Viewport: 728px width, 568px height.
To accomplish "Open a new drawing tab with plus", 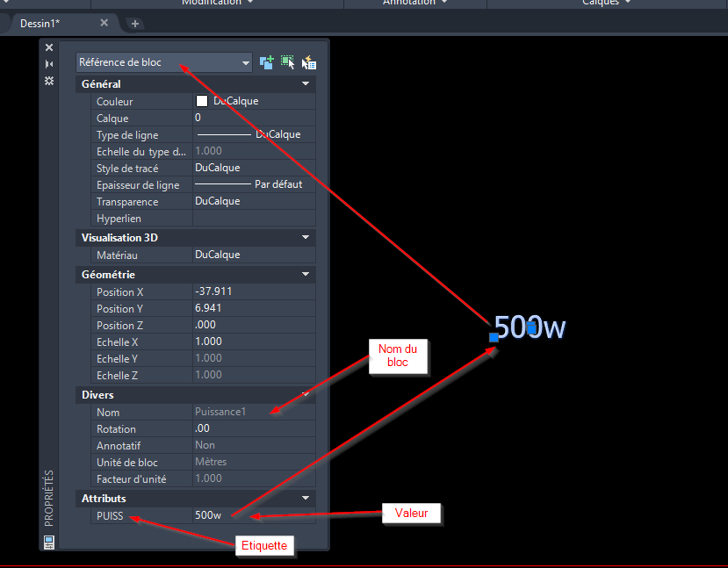I will [x=134, y=23].
